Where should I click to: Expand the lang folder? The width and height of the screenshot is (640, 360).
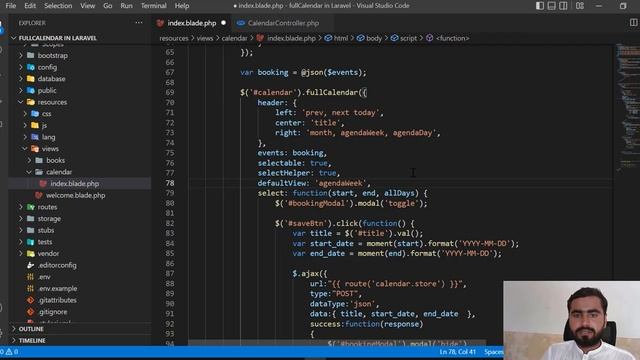[48, 137]
